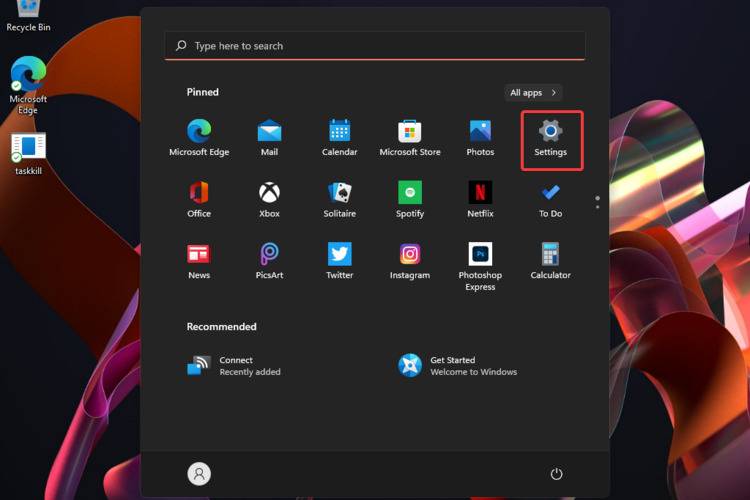Click the Type here to search box
Viewport: 750px width, 500px height.
pyautogui.click(x=375, y=46)
